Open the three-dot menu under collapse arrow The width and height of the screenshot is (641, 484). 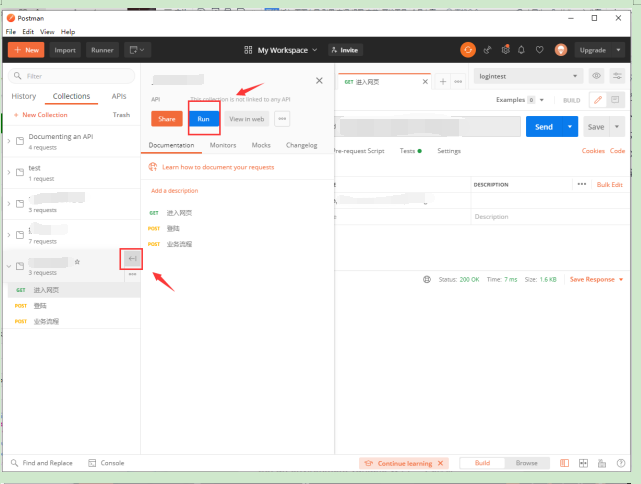click(132, 274)
